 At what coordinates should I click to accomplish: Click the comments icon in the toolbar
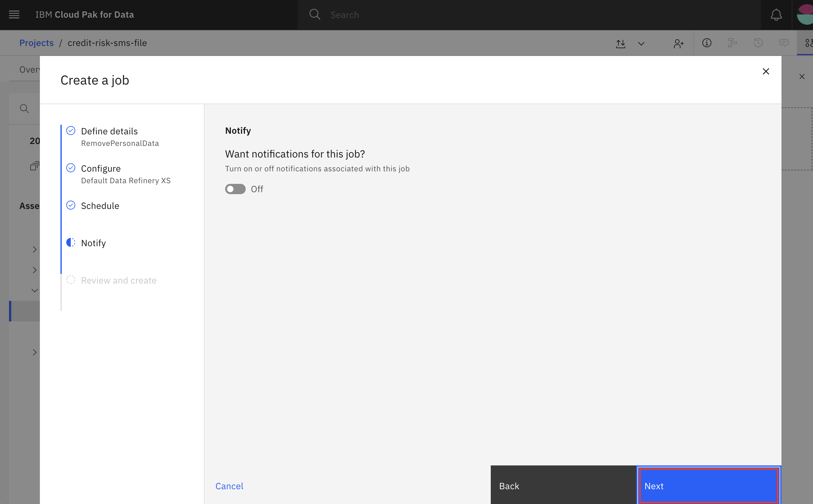[x=785, y=43]
